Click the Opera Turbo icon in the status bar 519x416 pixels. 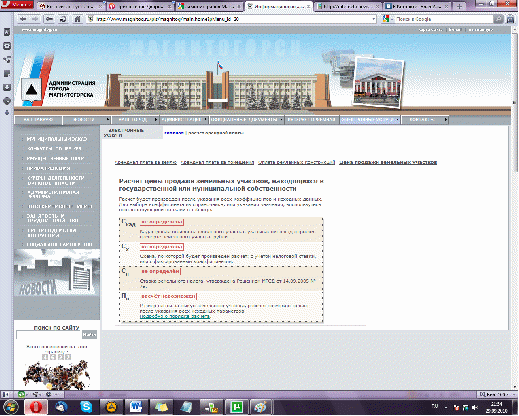pyautogui.click(x=49, y=394)
